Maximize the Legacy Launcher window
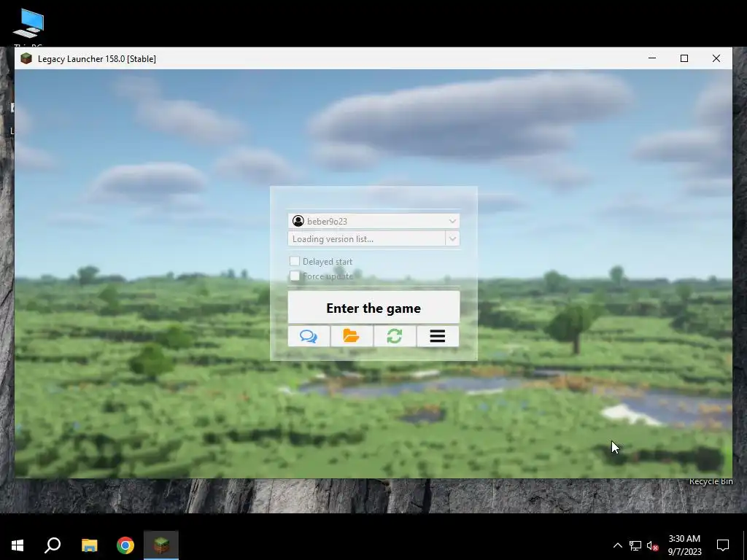The width and height of the screenshot is (747, 560). [684, 58]
